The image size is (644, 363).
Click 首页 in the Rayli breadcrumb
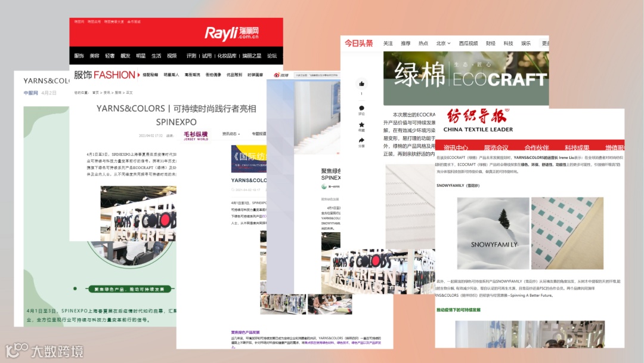click(95, 93)
